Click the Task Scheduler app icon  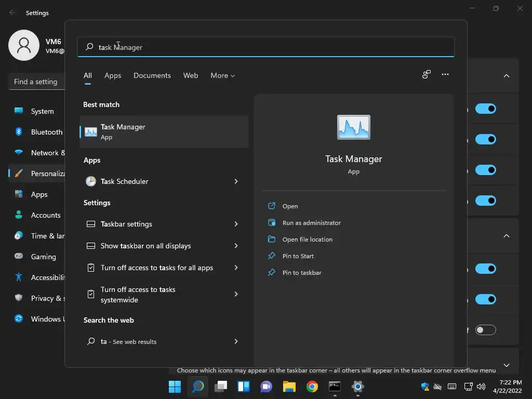point(90,181)
